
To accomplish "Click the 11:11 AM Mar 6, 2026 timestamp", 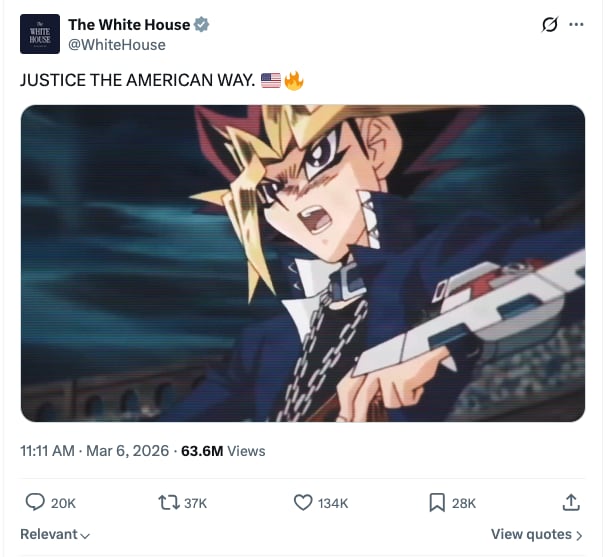I will pyautogui.click(x=95, y=451).
